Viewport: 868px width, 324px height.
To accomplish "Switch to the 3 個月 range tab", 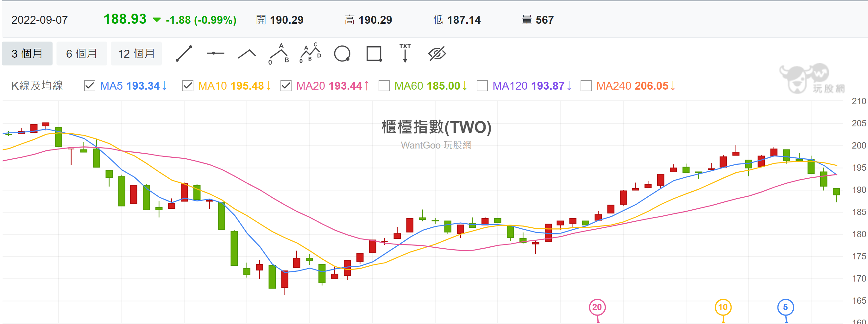I will point(27,54).
